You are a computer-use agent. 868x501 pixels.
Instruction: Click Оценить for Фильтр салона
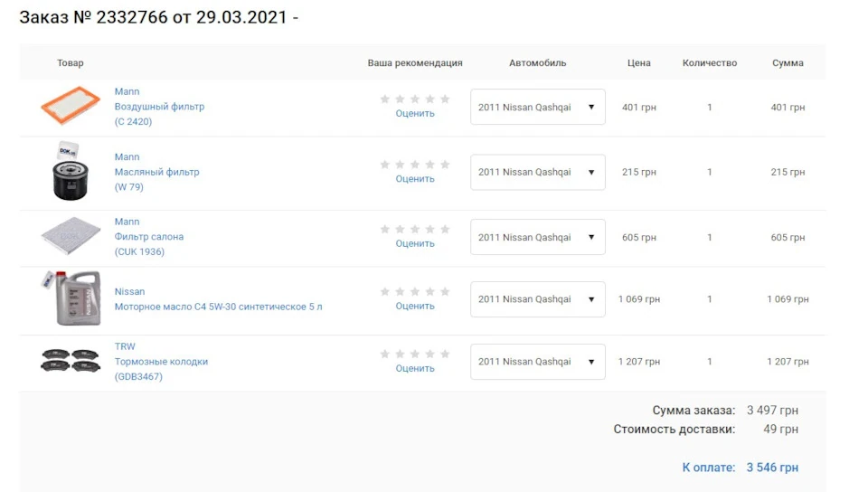coord(415,243)
